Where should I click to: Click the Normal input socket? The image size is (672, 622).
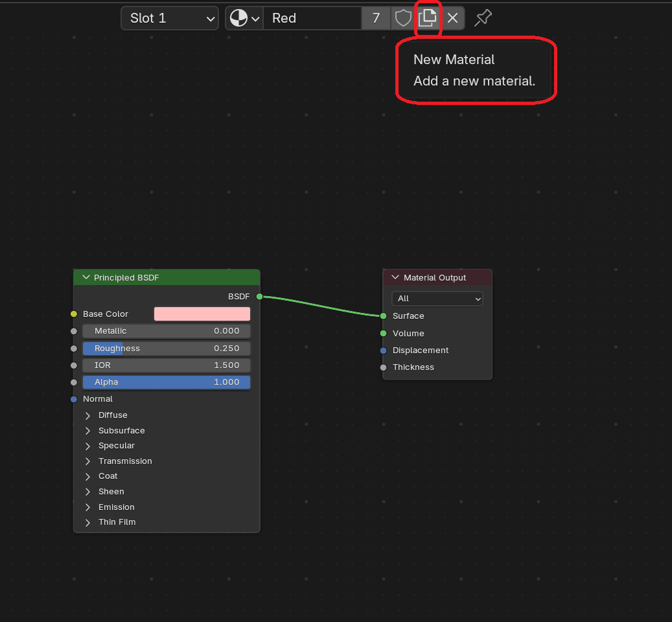click(x=74, y=399)
